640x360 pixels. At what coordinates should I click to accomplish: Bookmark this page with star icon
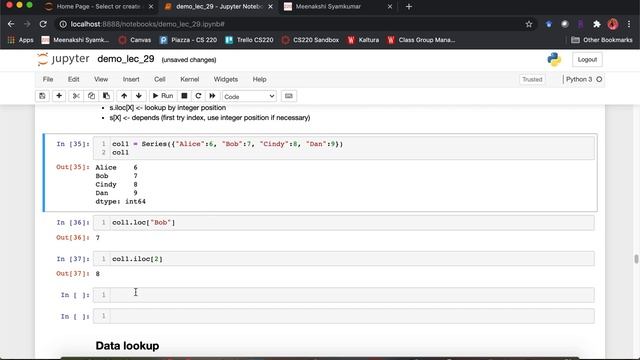529,24
